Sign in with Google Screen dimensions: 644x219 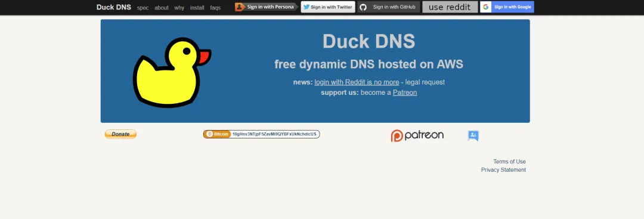[x=507, y=7]
